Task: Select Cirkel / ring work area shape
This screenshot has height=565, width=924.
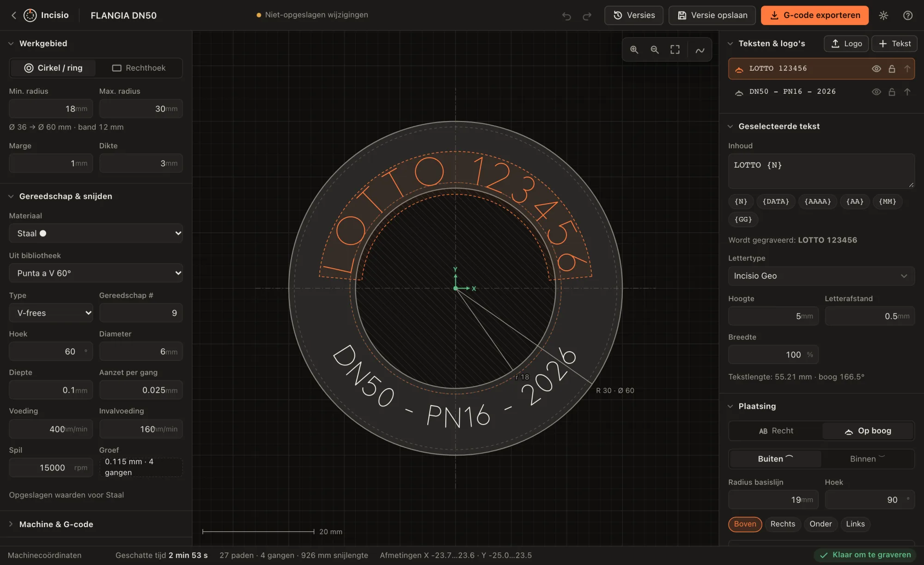Action: pyautogui.click(x=53, y=68)
